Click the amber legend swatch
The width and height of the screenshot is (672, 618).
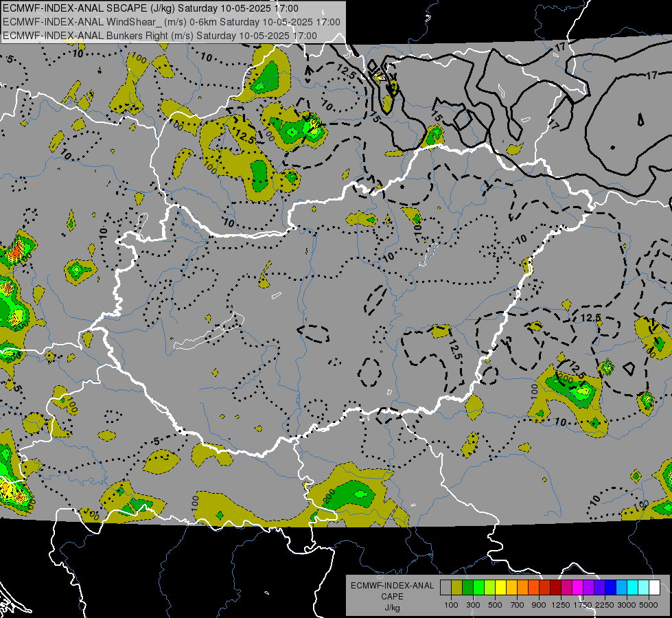(x=511, y=588)
